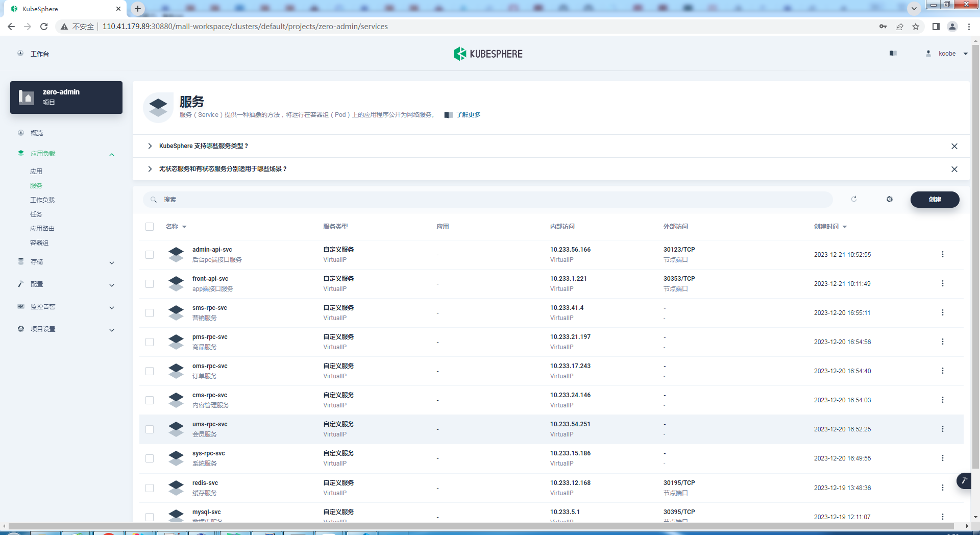Expand the 配置 sidebar section
Image resolution: width=980 pixels, height=535 pixels.
coord(112,285)
